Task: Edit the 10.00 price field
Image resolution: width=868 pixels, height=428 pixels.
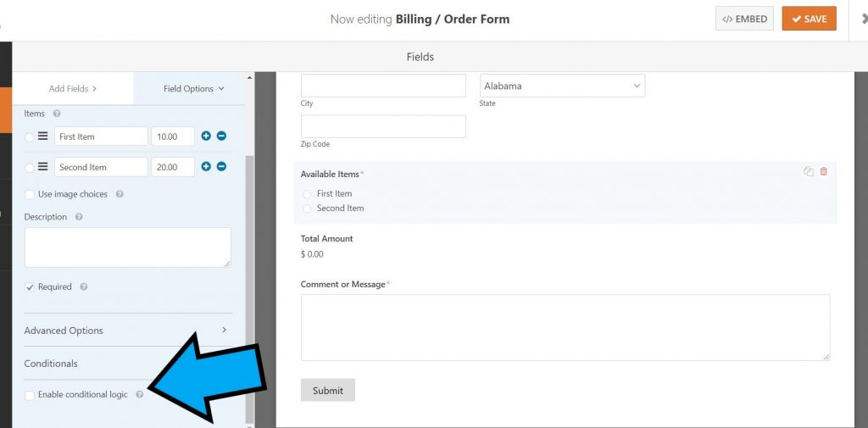Action: (173, 136)
